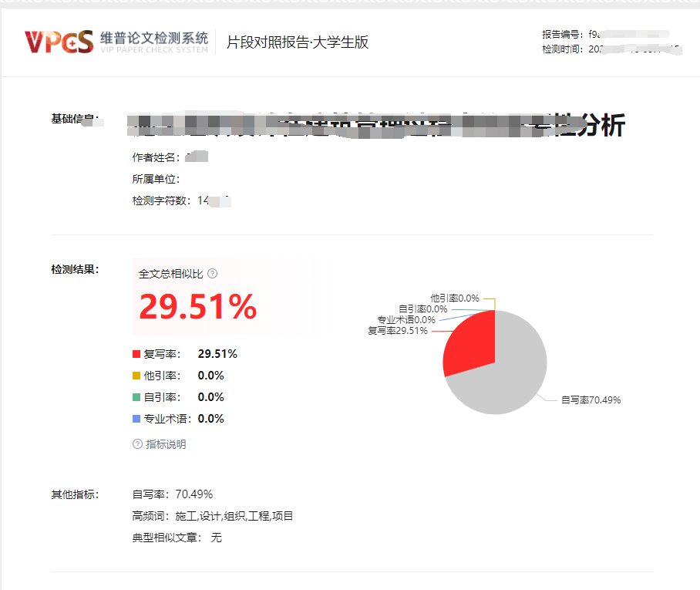
Task: Click 复写率 value 29.51% in list
Action: coord(217,354)
